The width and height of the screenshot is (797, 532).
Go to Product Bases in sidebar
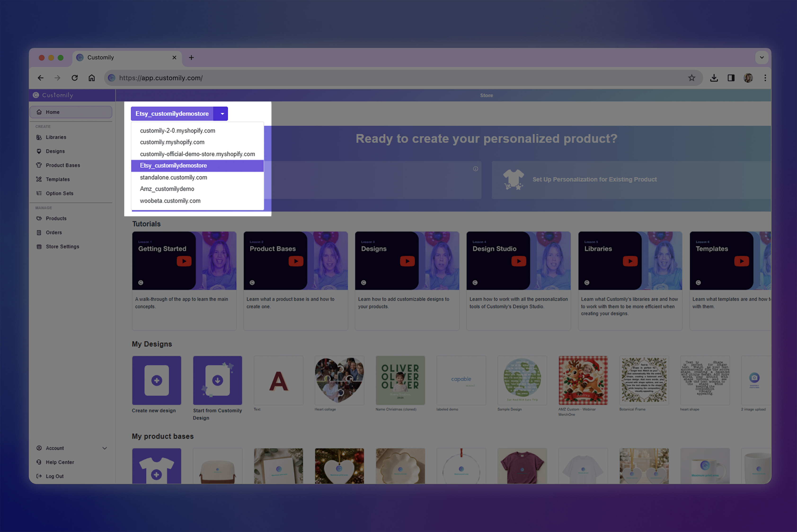click(x=63, y=165)
